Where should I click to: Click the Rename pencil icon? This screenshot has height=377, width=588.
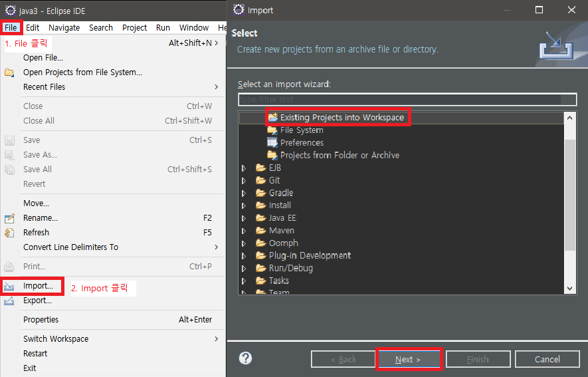point(9,218)
